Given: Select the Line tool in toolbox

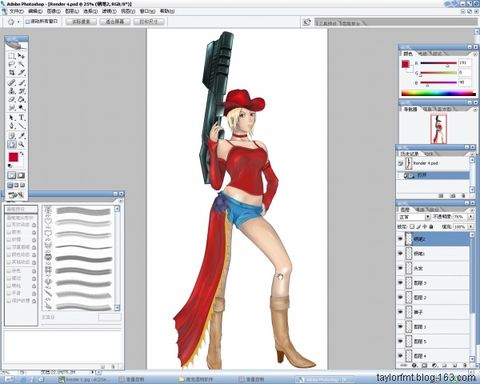Looking at the screenshot, I should [x=21, y=126].
